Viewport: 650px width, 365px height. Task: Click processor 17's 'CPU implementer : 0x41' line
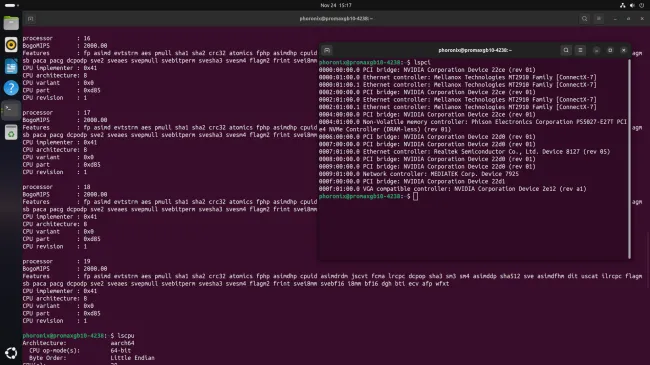pyautogui.click(x=60, y=142)
